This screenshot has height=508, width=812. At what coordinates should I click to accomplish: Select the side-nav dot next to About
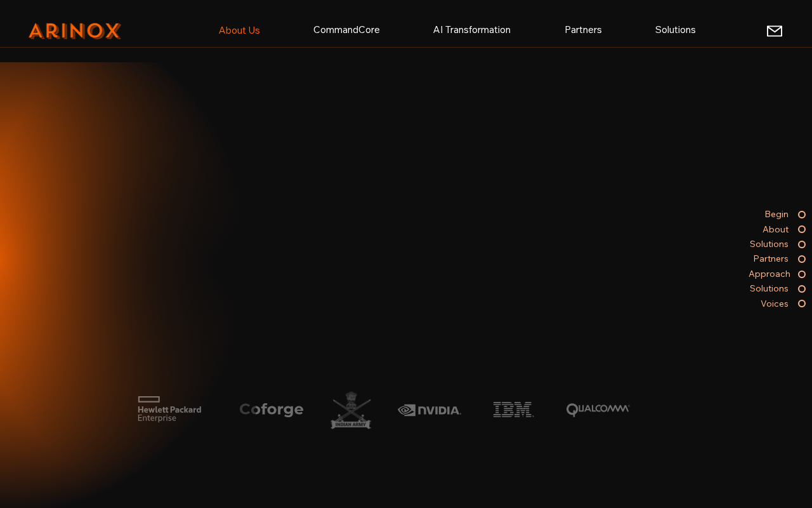click(x=802, y=229)
